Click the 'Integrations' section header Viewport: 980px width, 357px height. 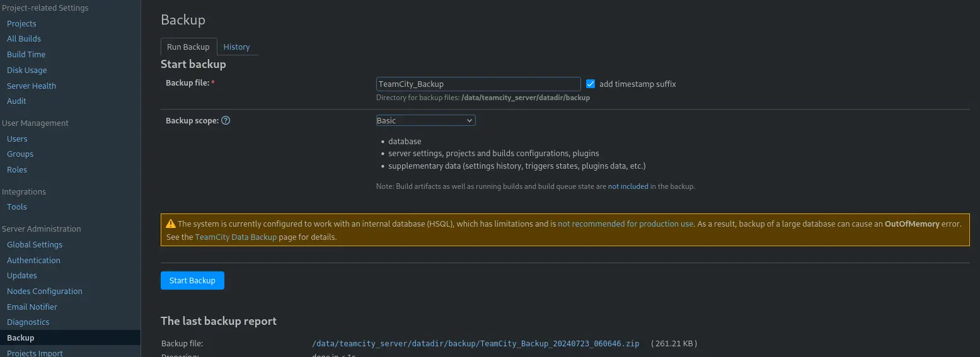(24, 191)
